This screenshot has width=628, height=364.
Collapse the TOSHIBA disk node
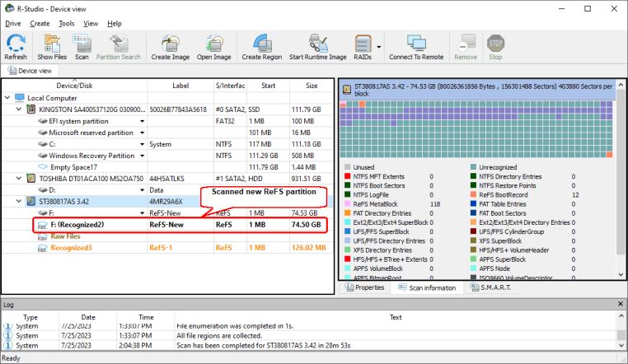click(x=18, y=179)
